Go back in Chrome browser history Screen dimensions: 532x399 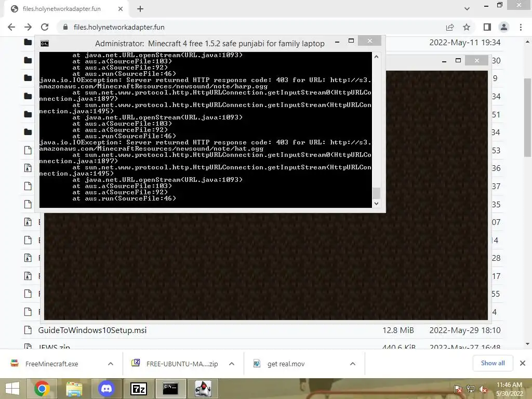[x=11, y=27]
